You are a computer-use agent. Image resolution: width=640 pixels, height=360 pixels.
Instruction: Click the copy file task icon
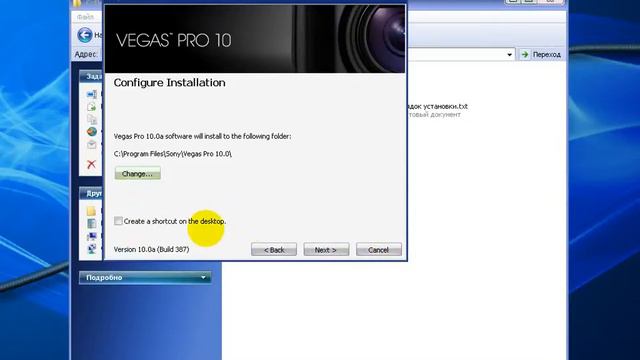(92, 119)
